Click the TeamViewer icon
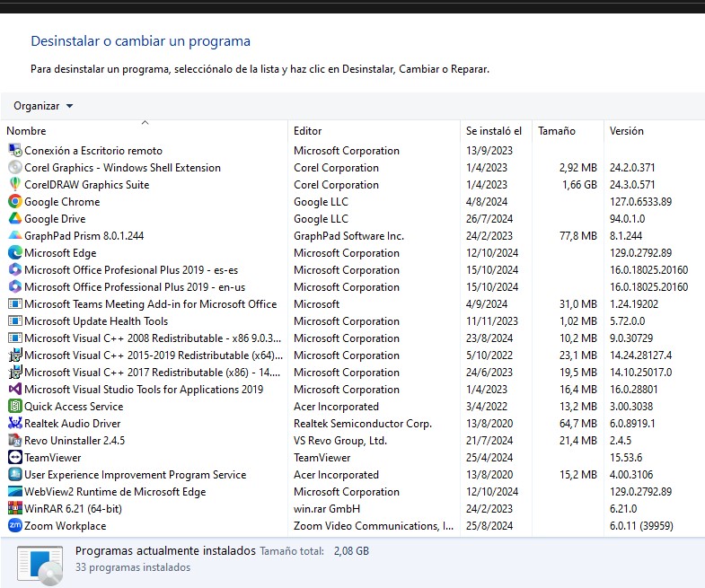 click(15, 458)
